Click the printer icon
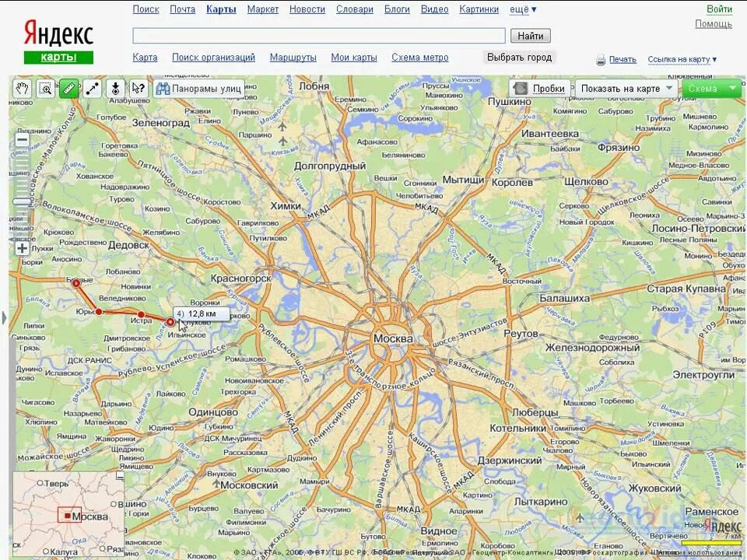The width and height of the screenshot is (747, 560). pyautogui.click(x=601, y=60)
